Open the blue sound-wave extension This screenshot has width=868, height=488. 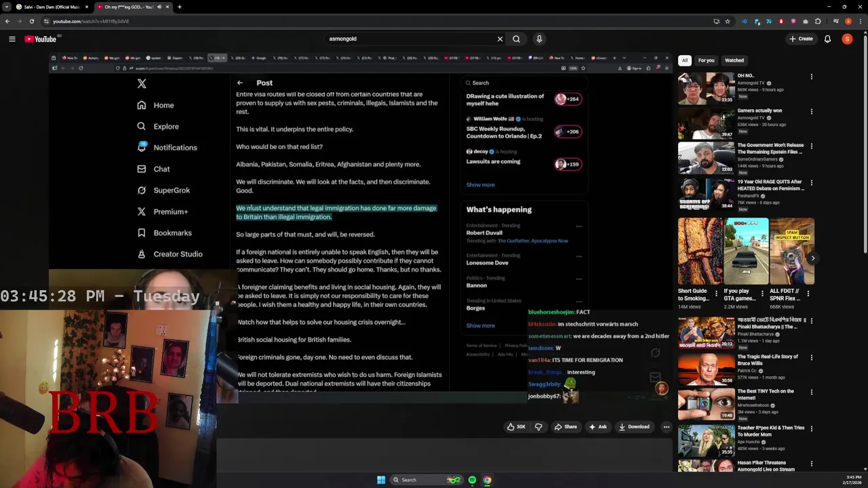click(x=745, y=21)
